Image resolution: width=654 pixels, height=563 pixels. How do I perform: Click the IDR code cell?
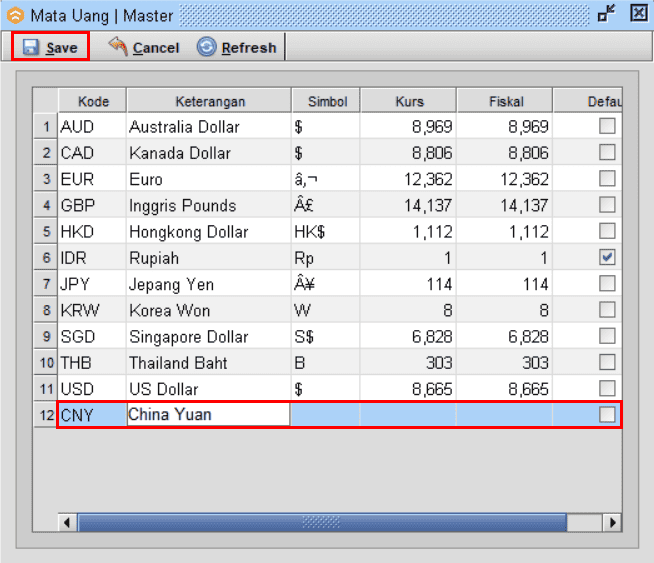coord(92,257)
